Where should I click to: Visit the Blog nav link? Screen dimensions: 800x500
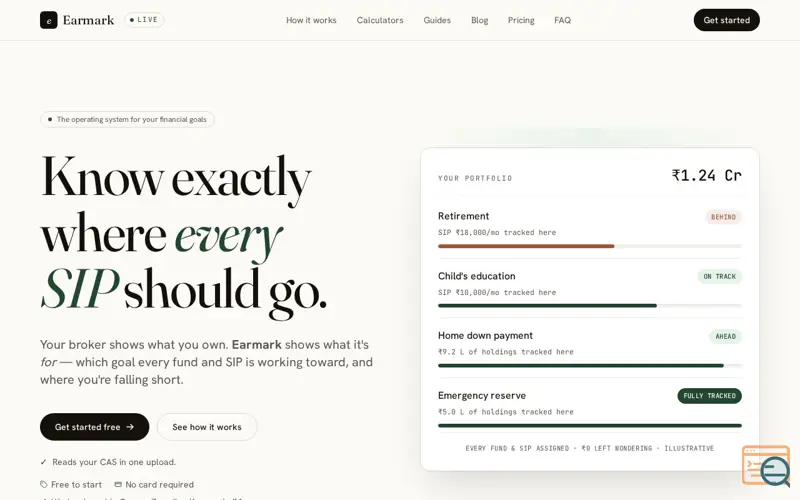coord(479,20)
